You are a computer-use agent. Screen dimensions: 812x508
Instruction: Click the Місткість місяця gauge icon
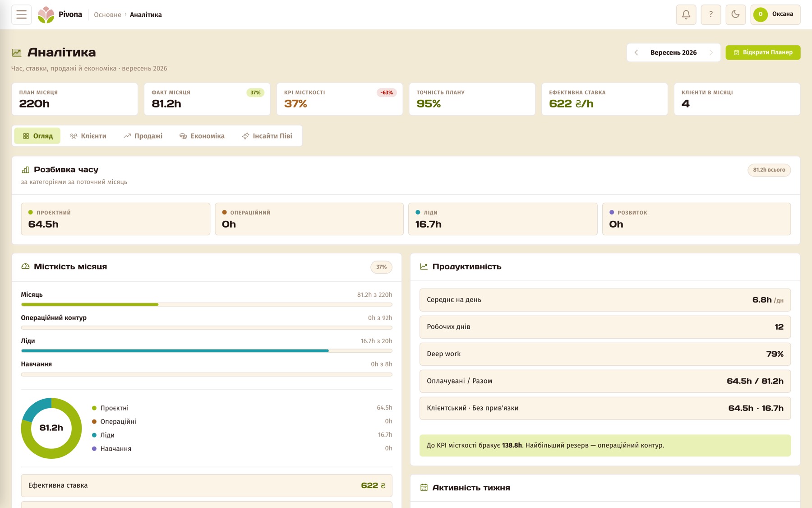coord(25,266)
